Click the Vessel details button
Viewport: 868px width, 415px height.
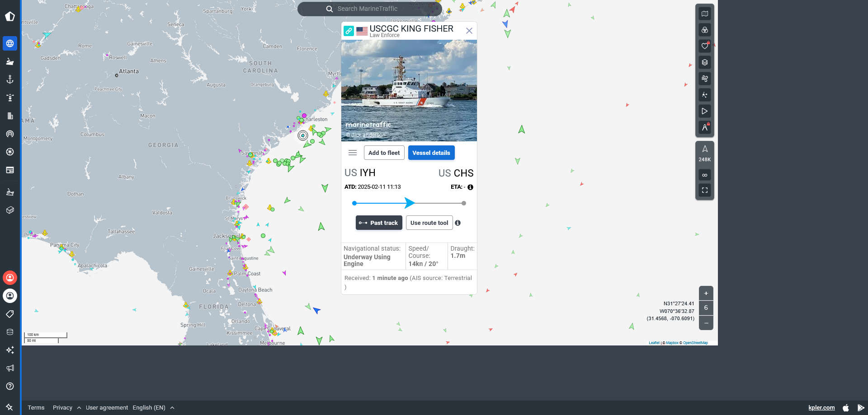pyautogui.click(x=431, y=153)
